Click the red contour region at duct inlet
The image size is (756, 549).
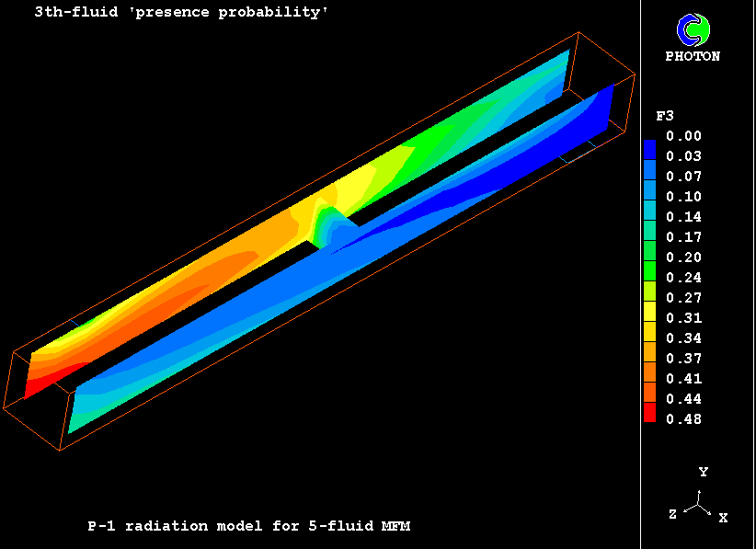tap(33, 388)
